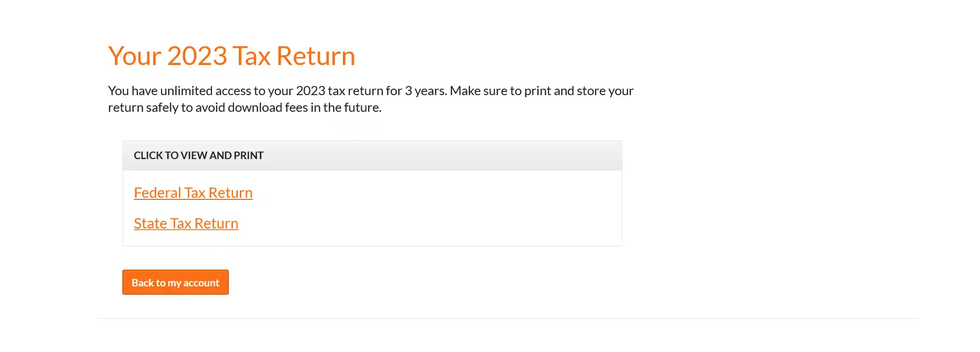
Task: Go back using the 'Back to my account' button
Action: [175, 283]
